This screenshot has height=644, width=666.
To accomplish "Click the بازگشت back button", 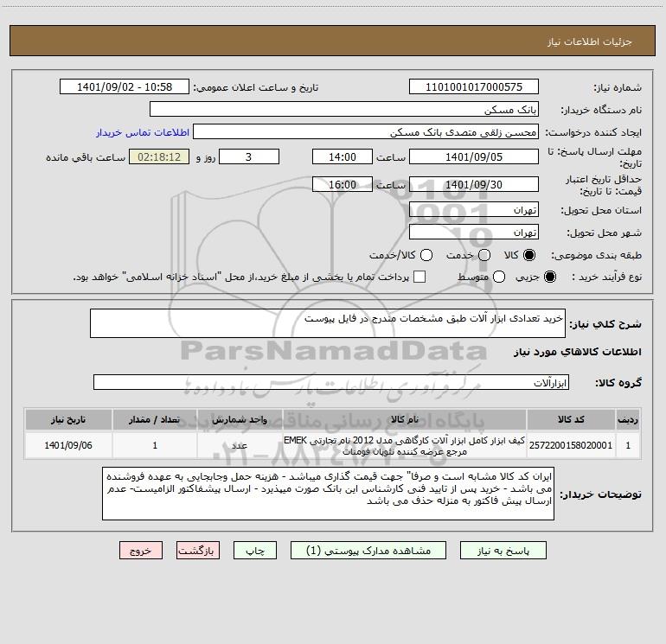I will (x=198, y=551).
